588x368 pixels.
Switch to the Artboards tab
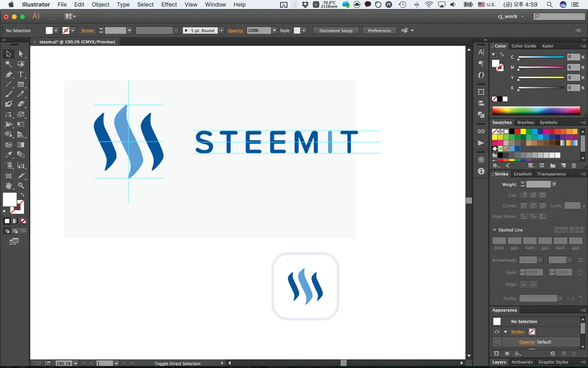point(522,362)
